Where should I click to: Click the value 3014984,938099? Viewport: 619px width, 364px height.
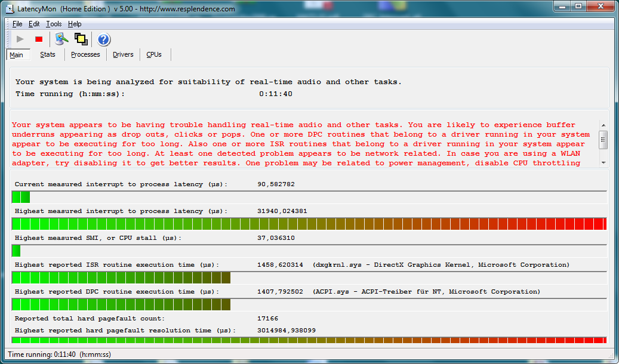286,331
